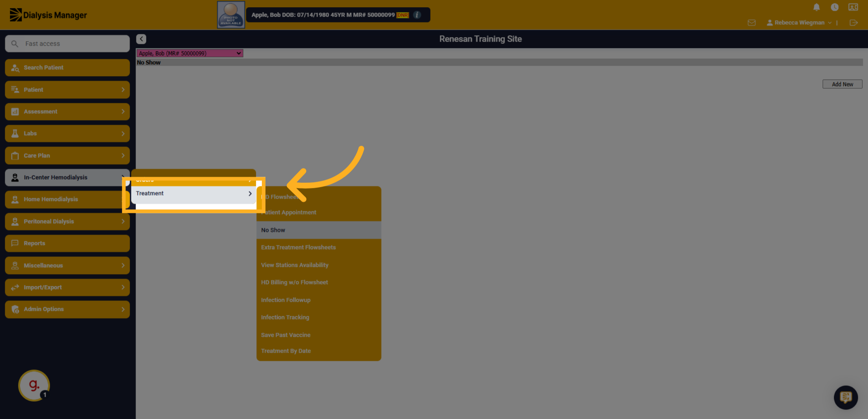Open the chat support bubble icon
This screenshot has height=419, width=868.
[x=846, y=397]
